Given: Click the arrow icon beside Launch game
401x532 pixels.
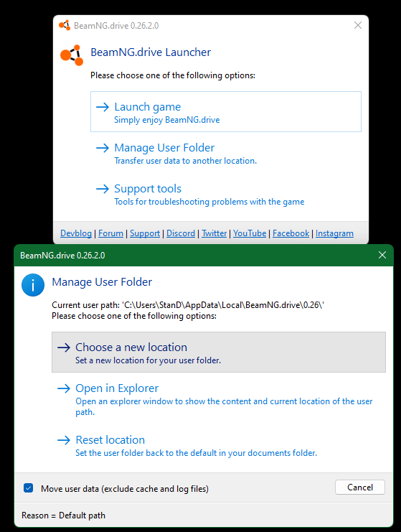Looking at the screenshot, I should (x=103, y=107).
